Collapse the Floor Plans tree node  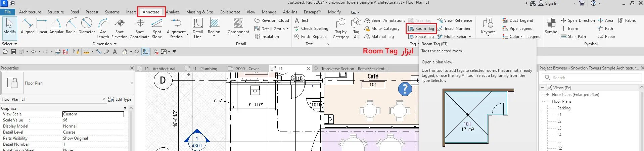coord(548,101)
